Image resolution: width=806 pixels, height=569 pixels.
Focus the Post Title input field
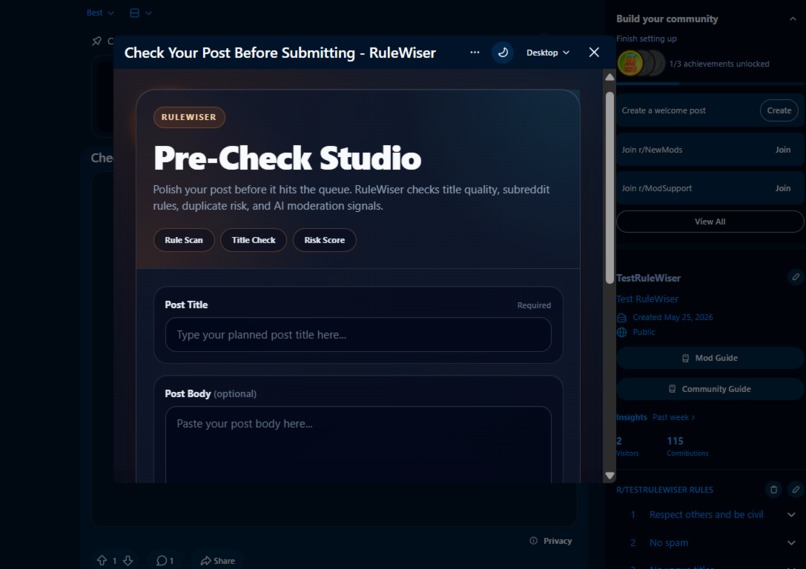pyautogui.click(x=358, y=335)
